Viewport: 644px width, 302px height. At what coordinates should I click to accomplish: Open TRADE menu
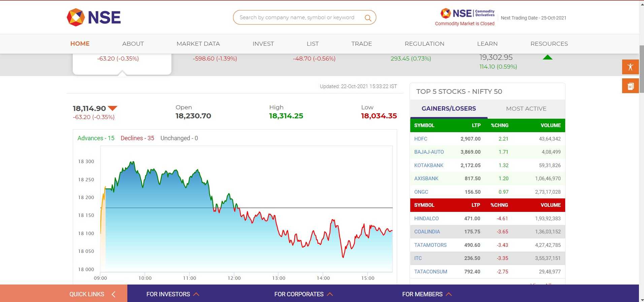pos(361,44)
